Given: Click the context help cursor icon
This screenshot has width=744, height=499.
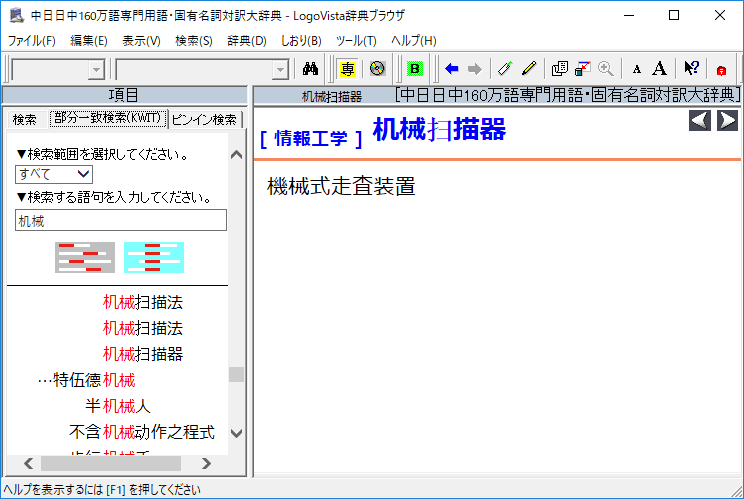Looking at the screenshot, I should pyautogui.click(x=691, y=69).
